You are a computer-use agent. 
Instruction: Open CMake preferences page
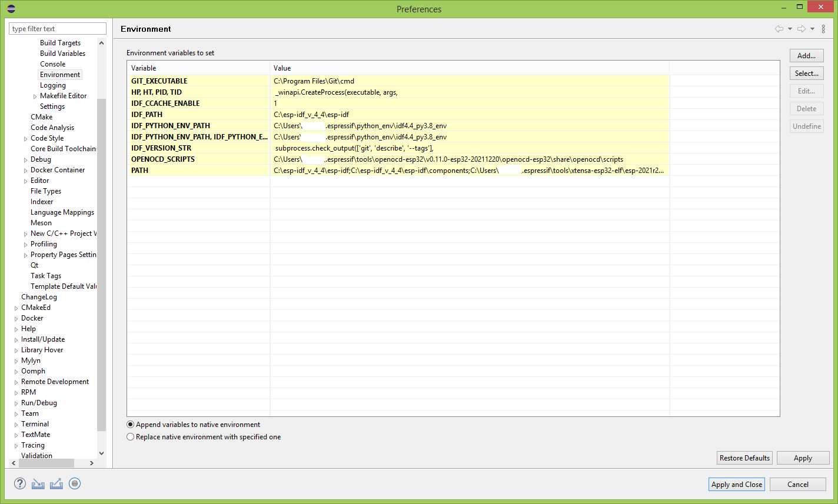(41, 117)
